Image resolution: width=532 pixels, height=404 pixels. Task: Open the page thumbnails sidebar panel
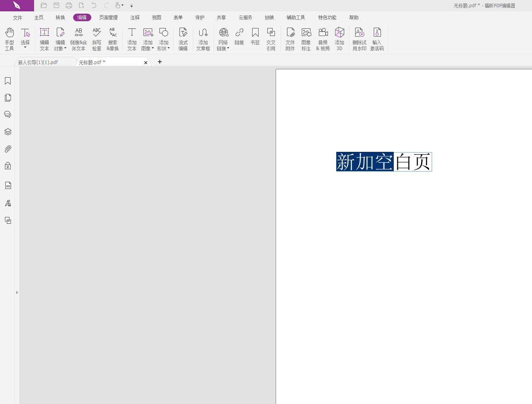click(x=8, y=97)
